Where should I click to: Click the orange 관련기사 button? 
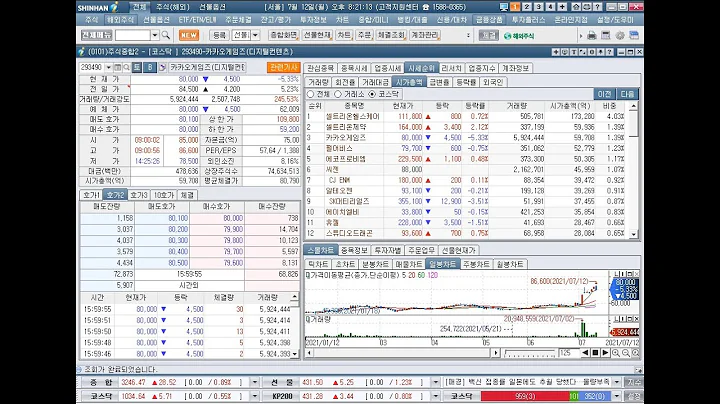tap(283, 67)
